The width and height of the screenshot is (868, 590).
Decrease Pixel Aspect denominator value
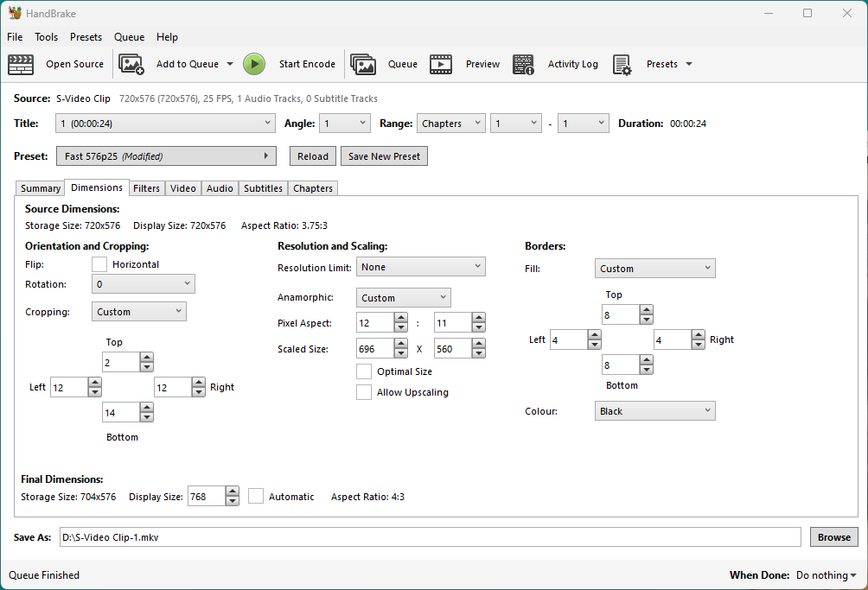click(x=479, y=327)
